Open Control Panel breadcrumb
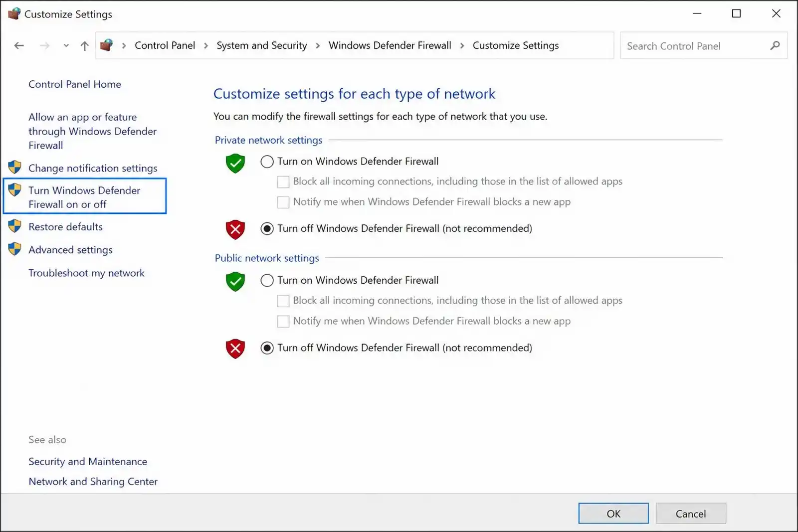798x532 pixels. pyautogui.click(x=165, y=45)
